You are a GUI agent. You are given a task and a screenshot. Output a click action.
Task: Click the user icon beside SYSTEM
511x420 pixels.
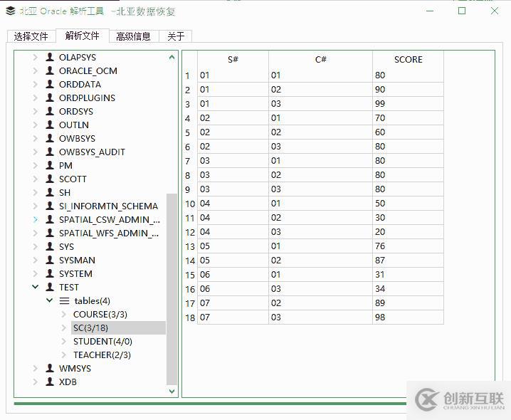[x=50, y=273]
